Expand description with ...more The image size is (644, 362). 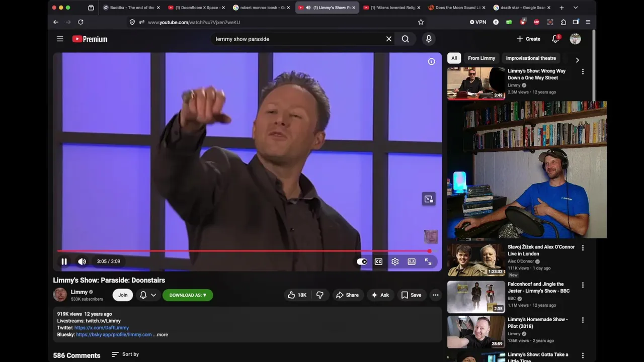(160, 334)
